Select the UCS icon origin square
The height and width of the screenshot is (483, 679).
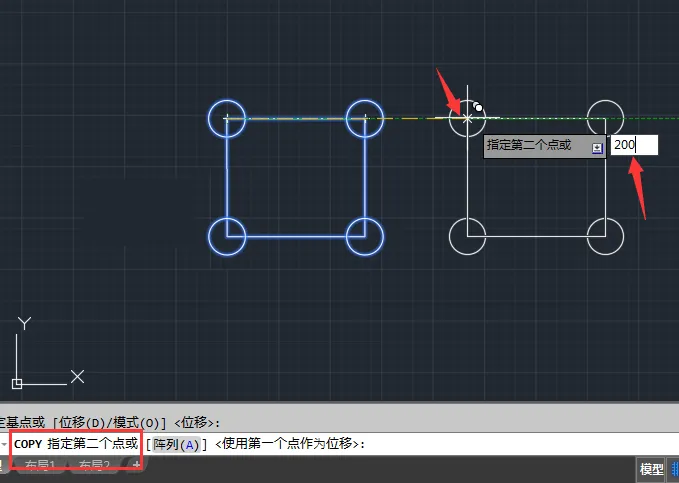(x=17, y=384)
